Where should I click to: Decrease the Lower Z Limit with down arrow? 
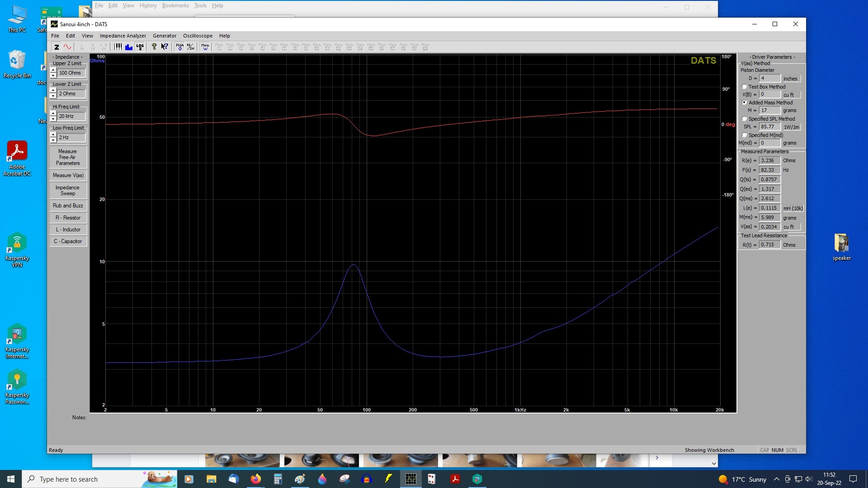[53, 96]
